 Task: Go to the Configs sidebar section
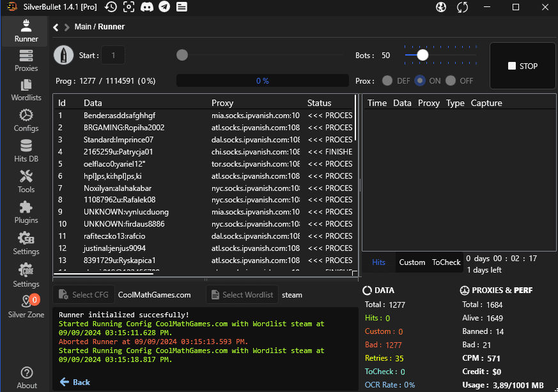coord(26,120)
